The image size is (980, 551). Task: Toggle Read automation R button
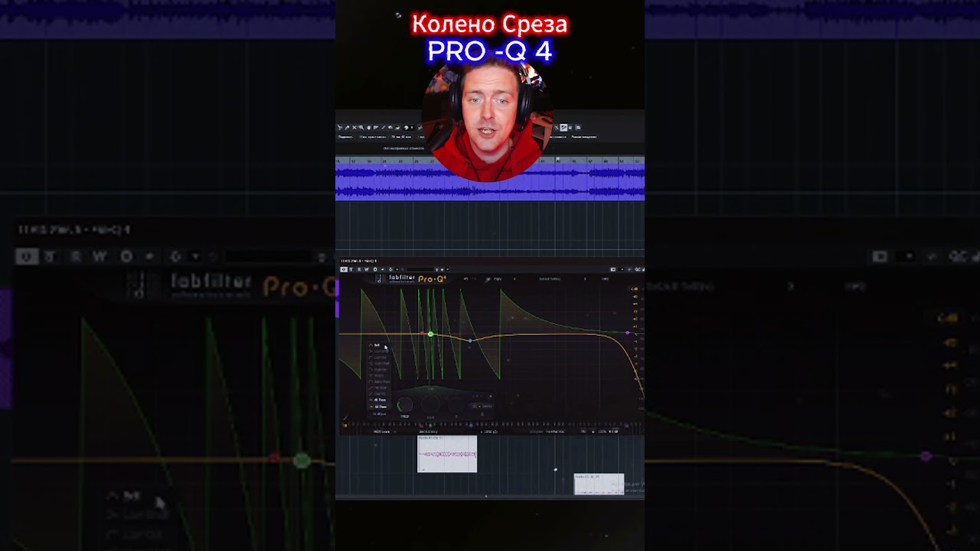[x=359, y=269]
